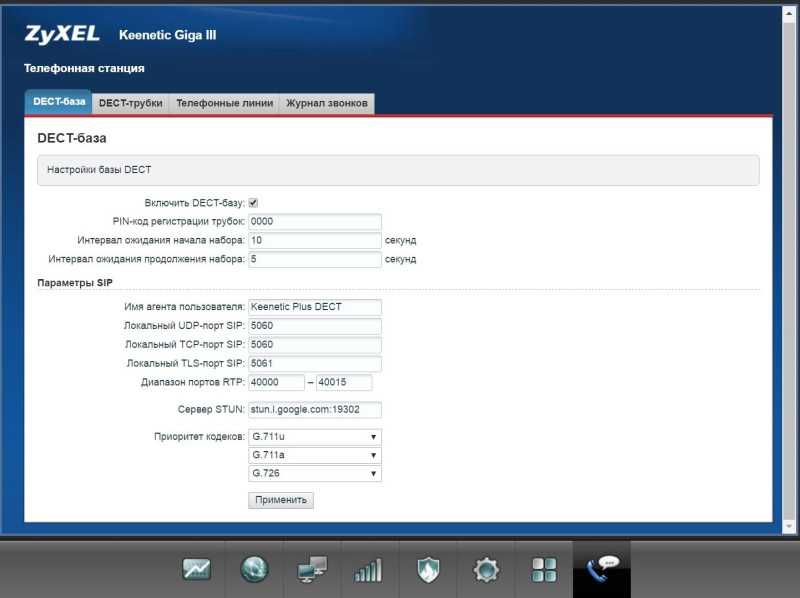This screenshot has width=800, height=598.
Task: Click the RTP range start port field
Action: click(277, 382)
